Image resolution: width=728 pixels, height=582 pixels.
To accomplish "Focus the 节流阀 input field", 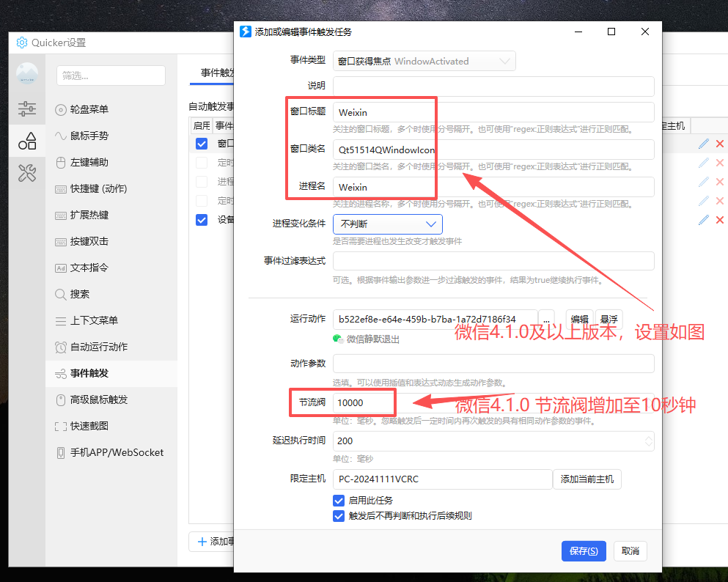I will (493, 403).
